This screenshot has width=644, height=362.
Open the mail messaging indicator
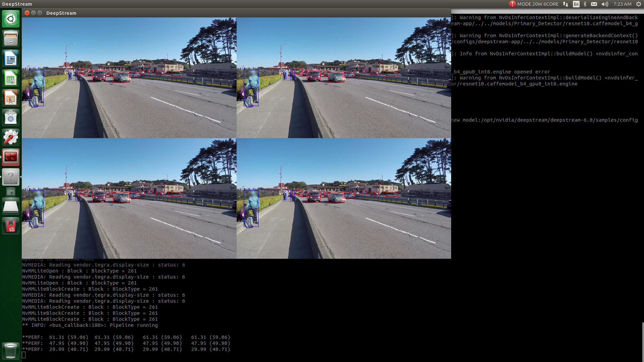594,4
